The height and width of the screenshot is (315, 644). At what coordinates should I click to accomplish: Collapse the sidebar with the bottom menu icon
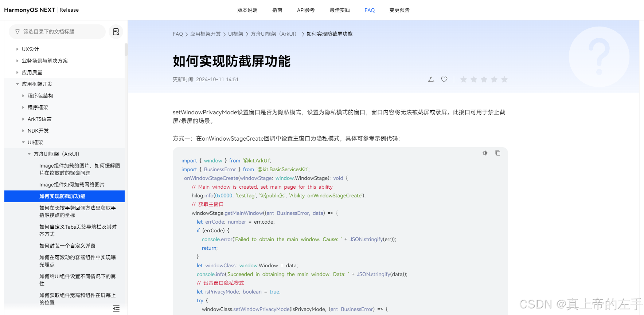pos(116,308)
